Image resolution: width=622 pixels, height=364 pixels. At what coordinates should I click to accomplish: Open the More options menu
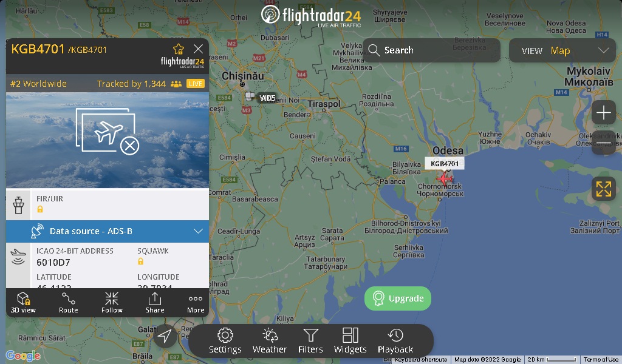[x=196, y=303]
